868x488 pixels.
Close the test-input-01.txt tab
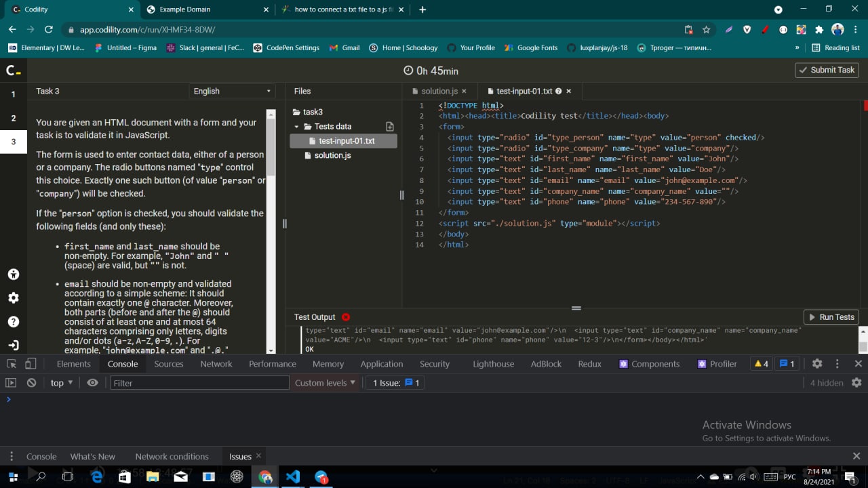pos(569,91)
